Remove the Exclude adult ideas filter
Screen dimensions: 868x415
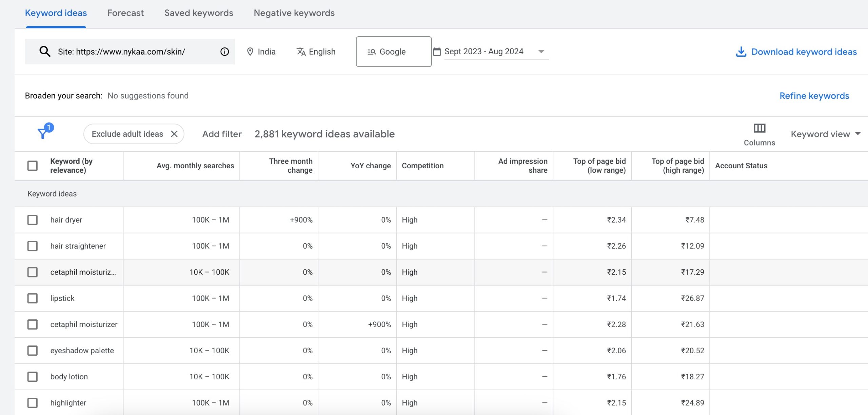pos(174,134)
